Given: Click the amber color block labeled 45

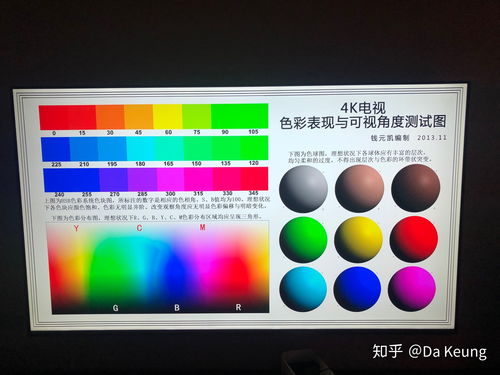Looking at the screenshot, I should point(139,117).
